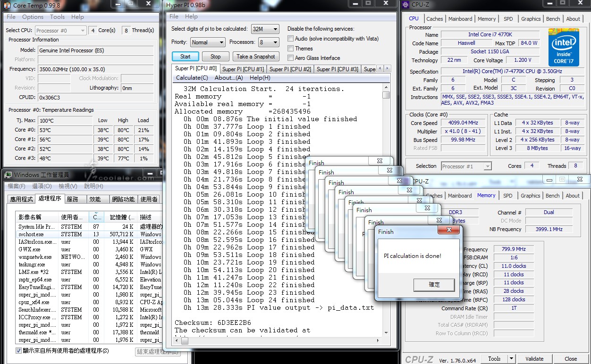Confirm PI calculation done with 確定
Viewport: 591px width, 364px height.
(434, 285)
